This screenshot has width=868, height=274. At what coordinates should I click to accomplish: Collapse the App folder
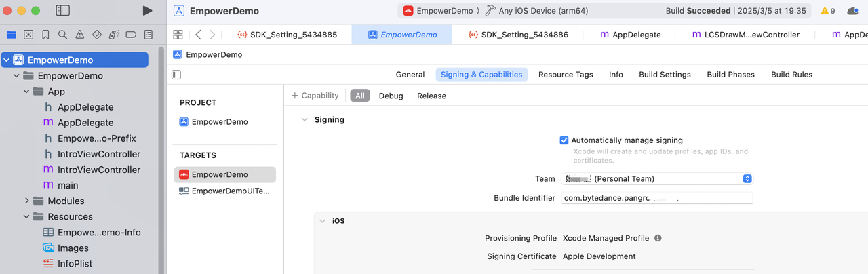click(x=26, y=92)
